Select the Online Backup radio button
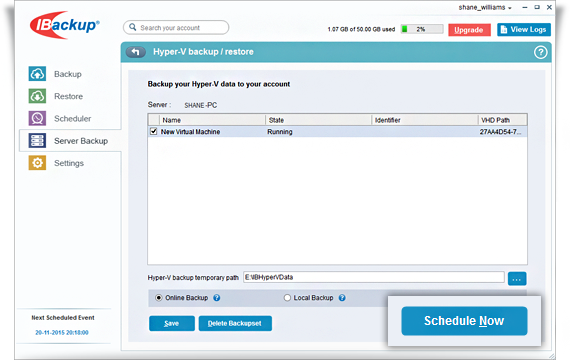 pos(159,298)
